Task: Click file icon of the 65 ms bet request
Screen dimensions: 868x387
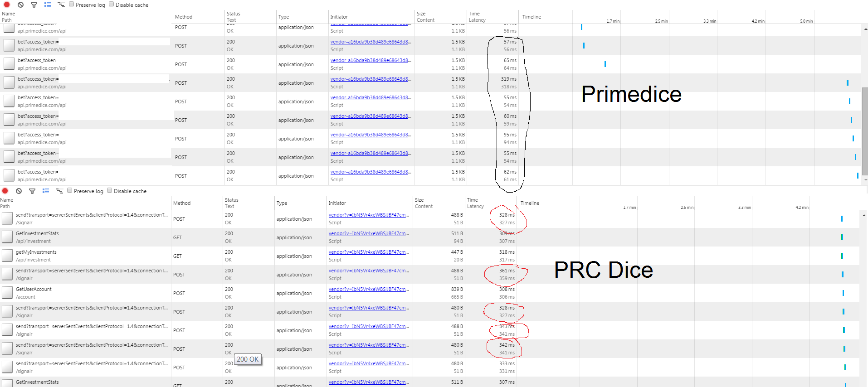Action: (x=9, y=64)
